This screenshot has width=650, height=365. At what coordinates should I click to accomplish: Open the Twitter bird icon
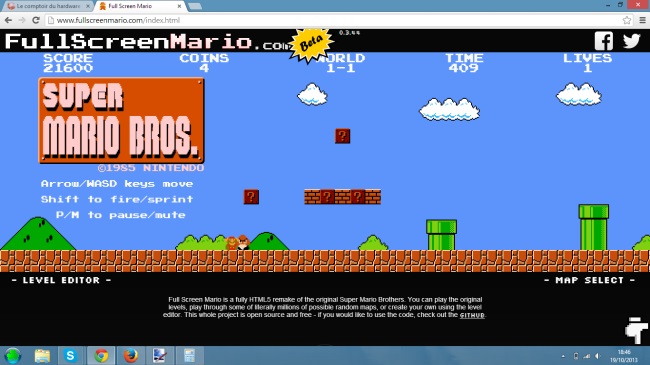[631, 41]
